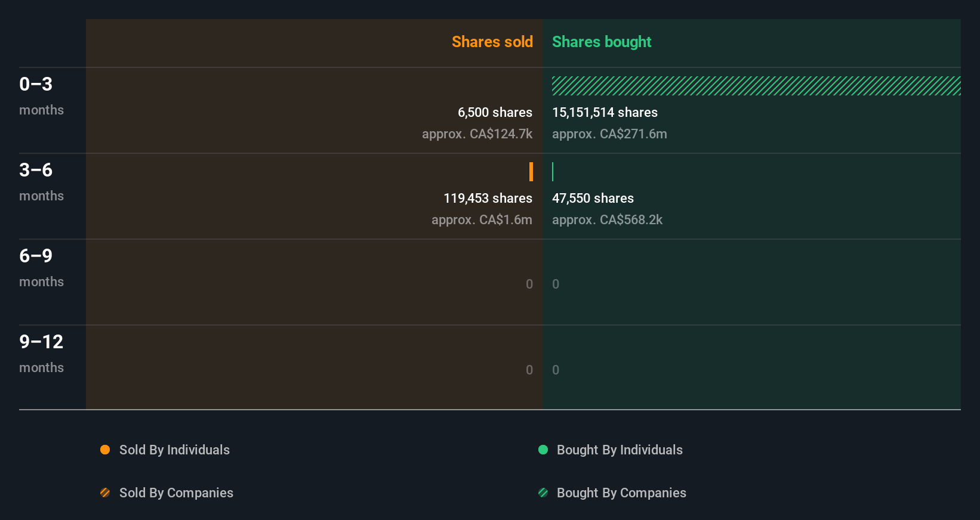
Task: Click the thin green 3–6 months bought bar
Action: tap(553, 172)
